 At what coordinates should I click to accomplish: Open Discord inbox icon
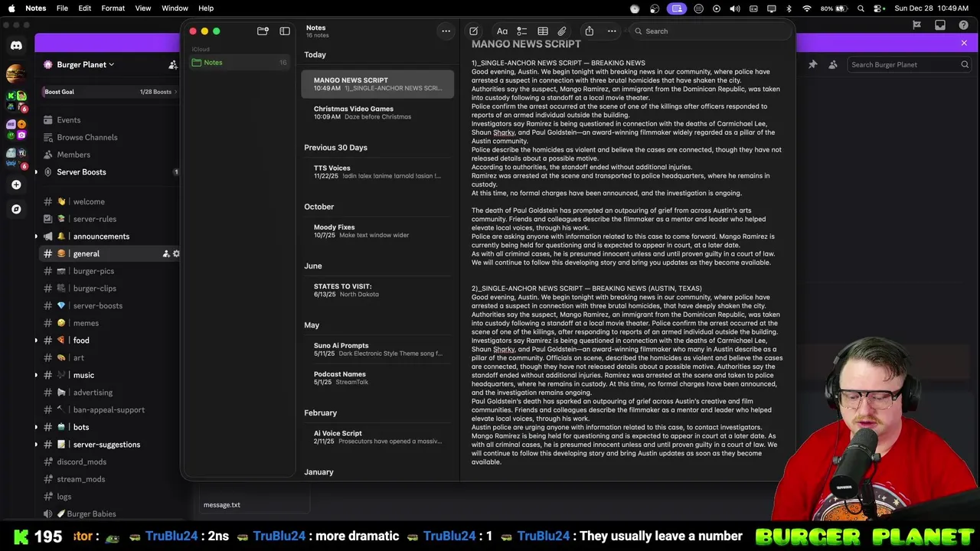pyautogui.click(x=940, y=25)
